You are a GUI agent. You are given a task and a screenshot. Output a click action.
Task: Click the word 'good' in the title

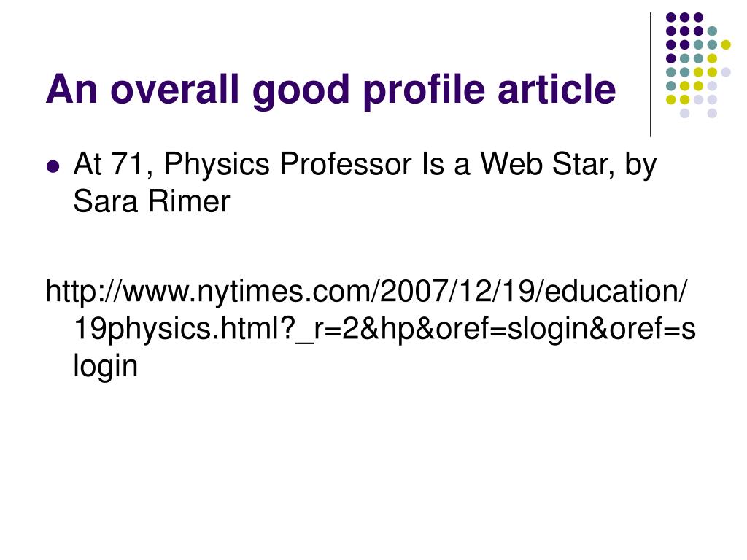coord(301,90)
